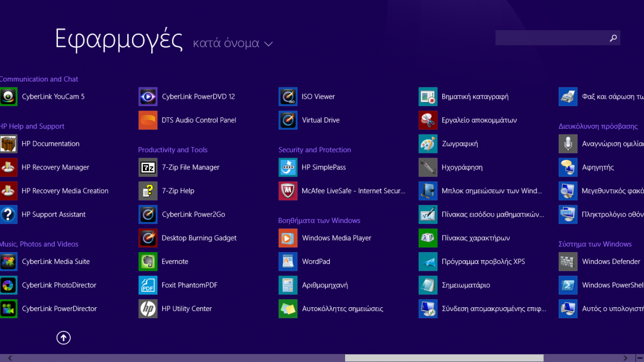
Task: Select the 'Security and Protection' group header
Action: coord(315,150)
